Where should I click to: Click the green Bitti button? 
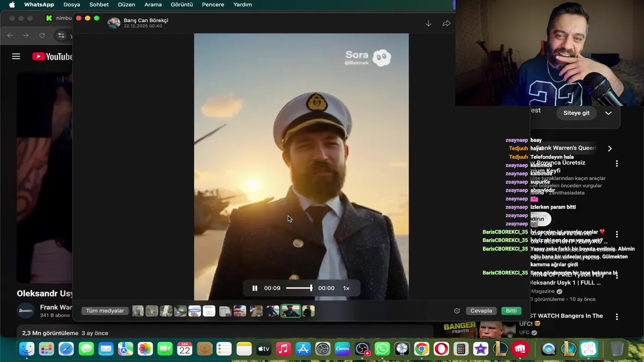tap(511, 311)
